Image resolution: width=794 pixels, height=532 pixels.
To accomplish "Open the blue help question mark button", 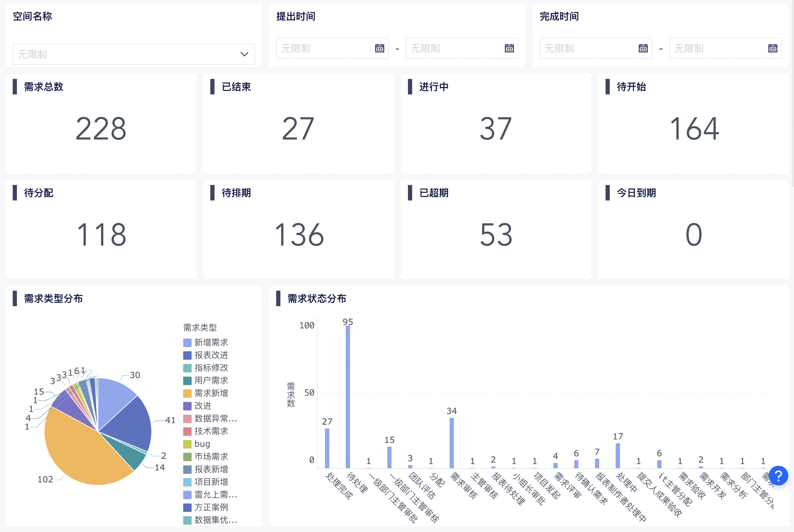I will [x=778, y=476].
